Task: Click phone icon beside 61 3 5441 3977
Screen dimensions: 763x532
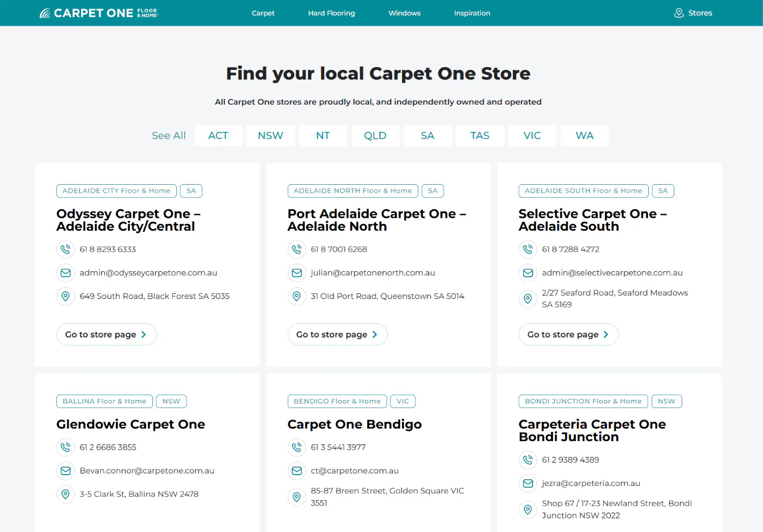Action: click(297, 447)
